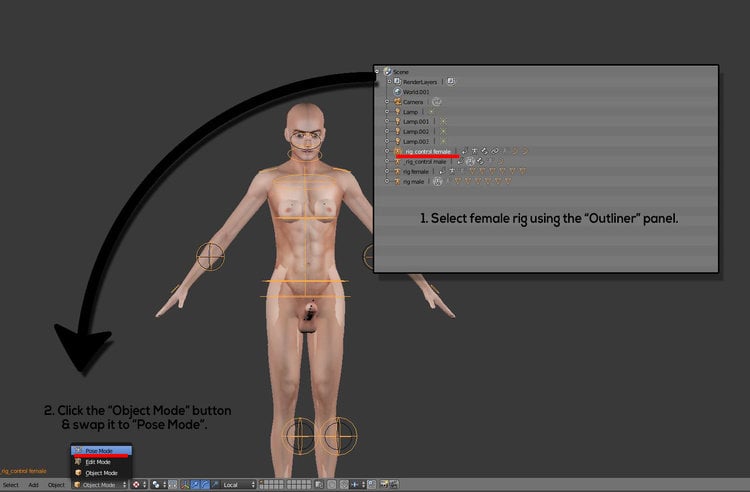This screenshot has width=750, height=492.
Task: Click the RenderLayers icon
Action: coord(397,81)
